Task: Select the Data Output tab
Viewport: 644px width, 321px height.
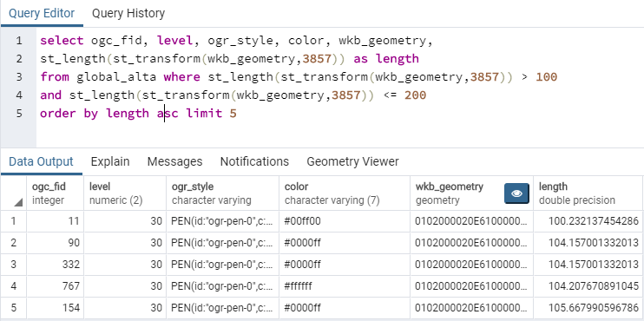Action: click(x=41, y=161)
